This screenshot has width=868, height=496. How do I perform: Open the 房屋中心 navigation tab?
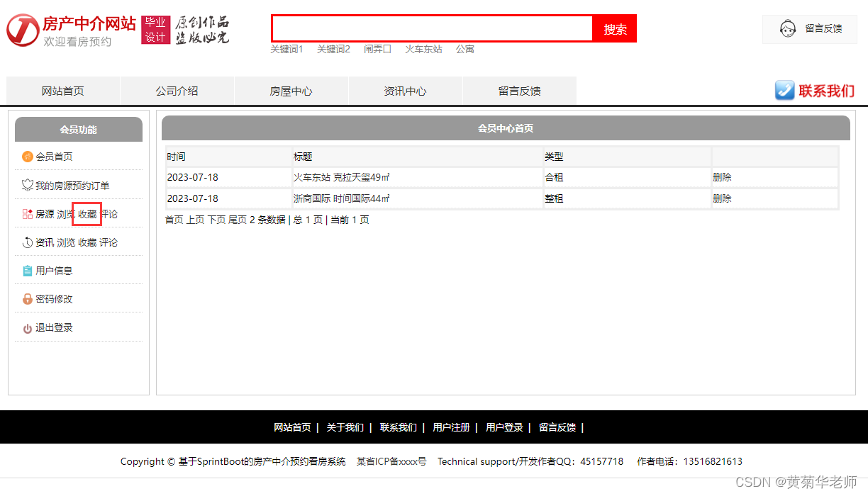[291, 91]
